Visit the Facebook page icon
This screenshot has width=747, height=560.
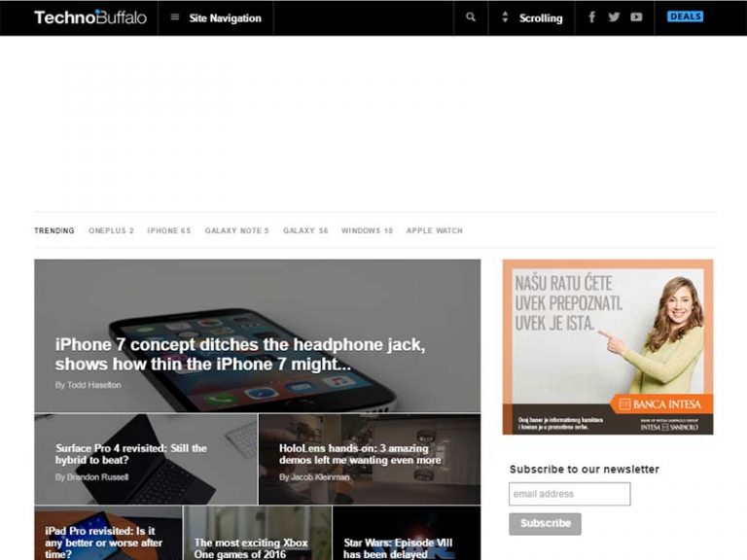click(x=591, y=17)
